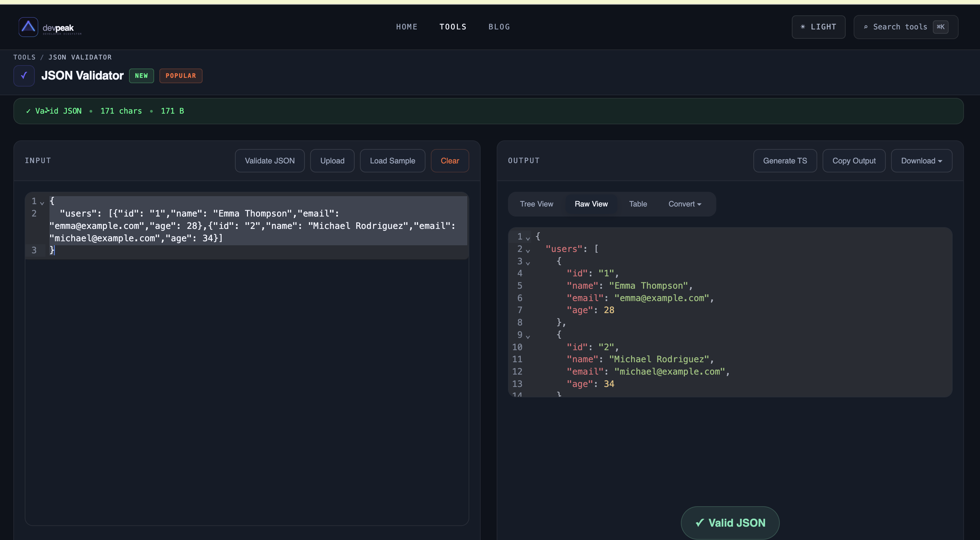The image size is (980, 540).
Task: Click the ⌘K shortcut badge
Action: [x=941, y=27]
